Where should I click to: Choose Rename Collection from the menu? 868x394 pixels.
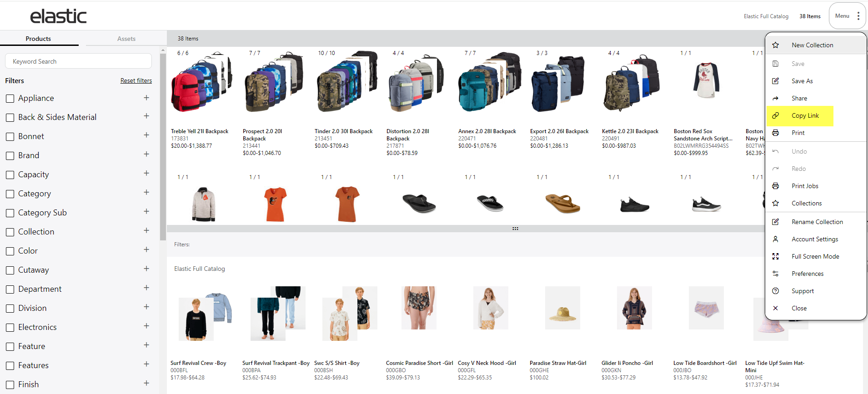tap(816, 222)
